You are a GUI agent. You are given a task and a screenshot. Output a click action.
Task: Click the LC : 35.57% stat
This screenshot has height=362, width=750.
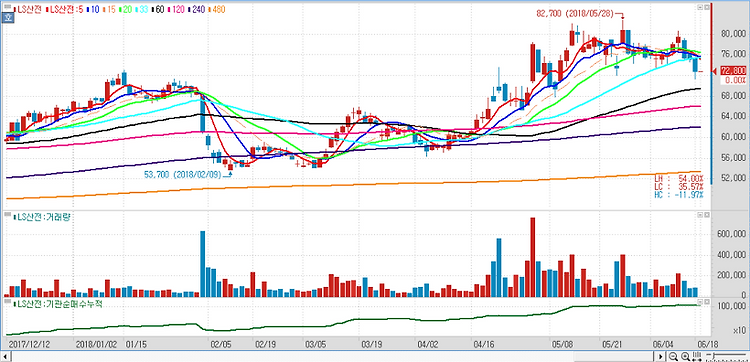pos(679,186)
